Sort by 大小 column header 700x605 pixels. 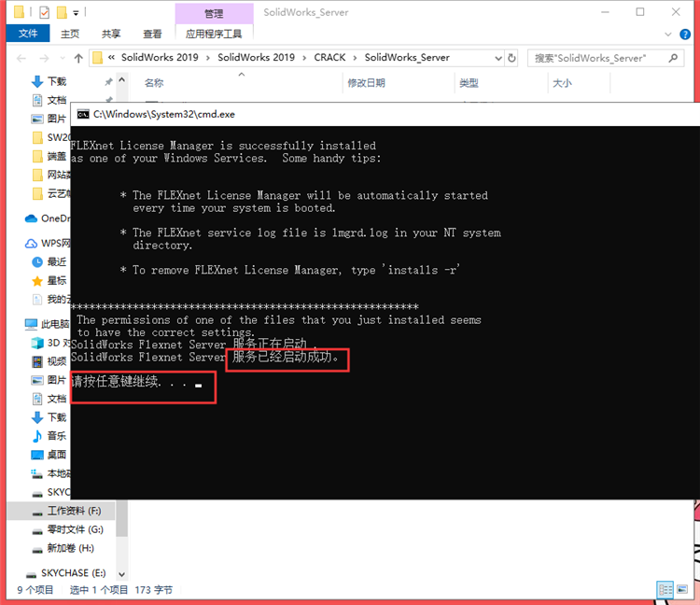(x=562, y=83)
